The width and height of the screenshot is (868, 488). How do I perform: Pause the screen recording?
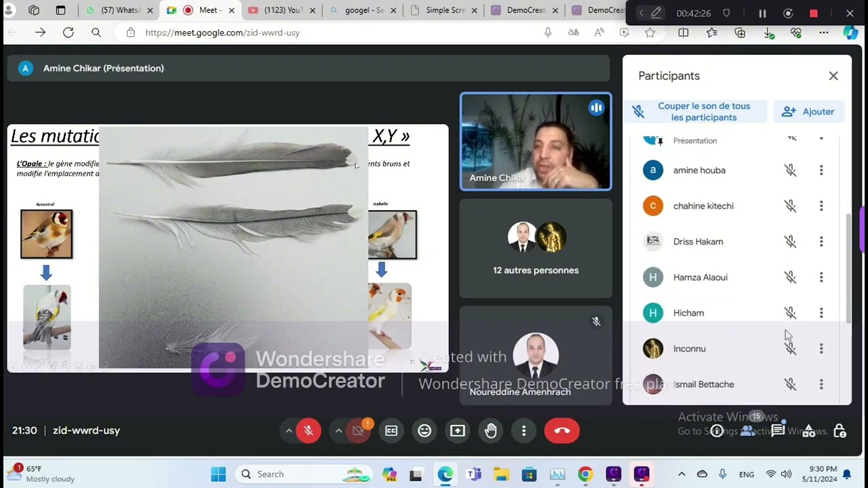pyautogui.click(x=762, y=14)
